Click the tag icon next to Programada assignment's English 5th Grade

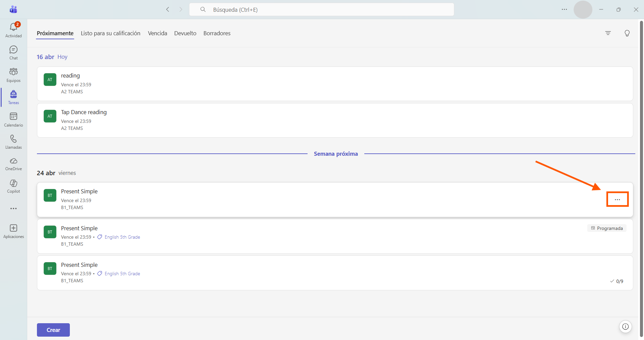[100, 237]
